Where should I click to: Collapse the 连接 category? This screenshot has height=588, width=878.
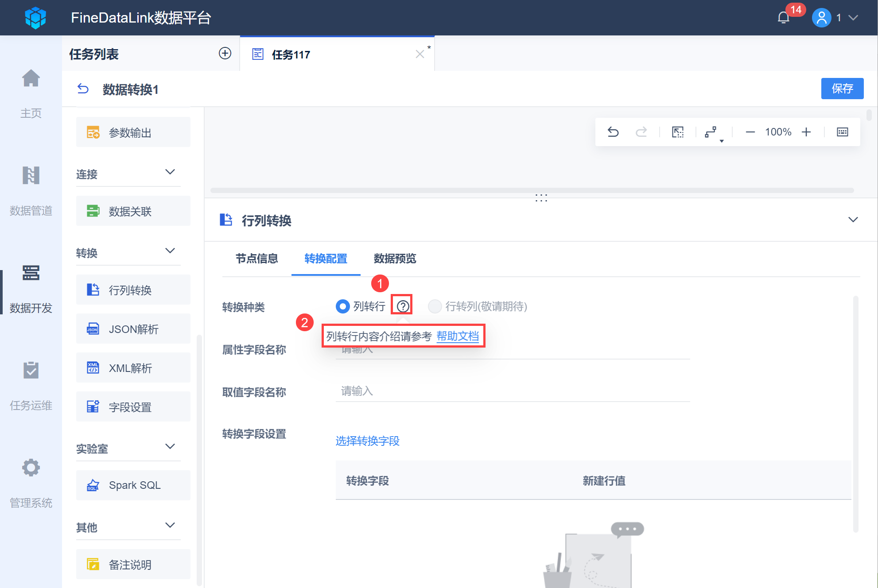pyautogui.click(x=170, y=172)
